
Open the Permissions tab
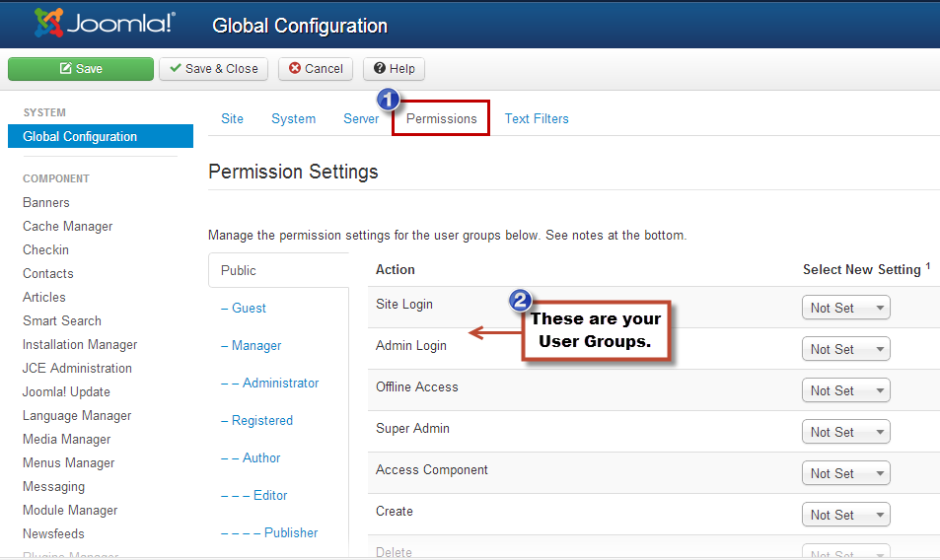pyautogui.click(x=441, y=118)
